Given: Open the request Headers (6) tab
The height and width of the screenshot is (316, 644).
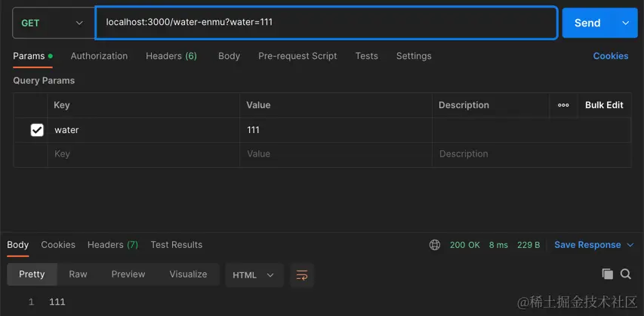Looking at the screenshot, I should (x=171, y=56).
